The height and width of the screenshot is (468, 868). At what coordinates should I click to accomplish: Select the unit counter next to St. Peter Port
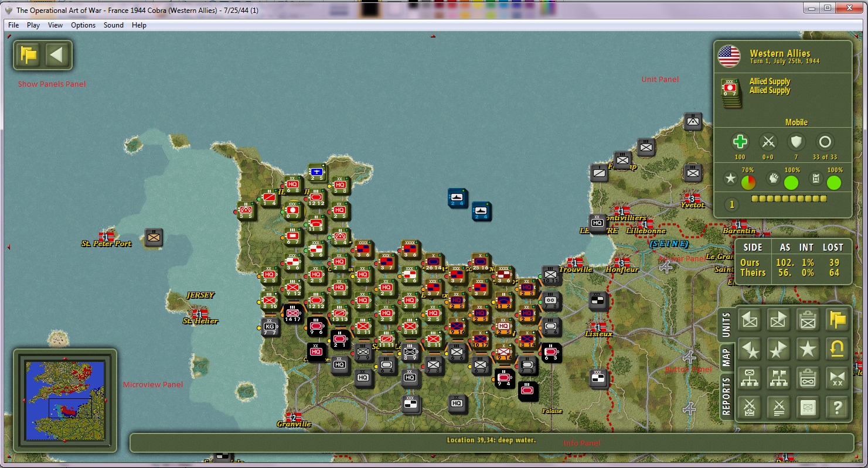click(x=154, y=238)
